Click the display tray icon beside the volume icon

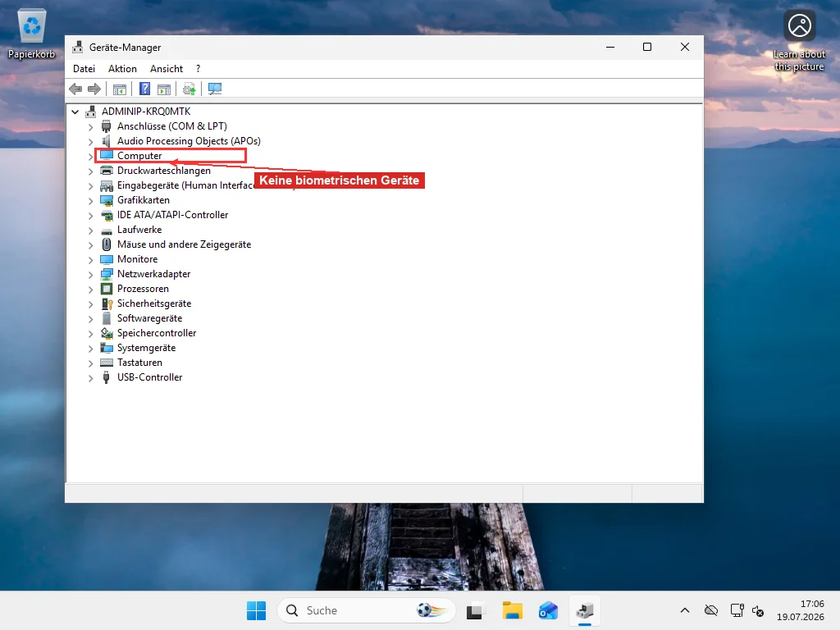737,610
